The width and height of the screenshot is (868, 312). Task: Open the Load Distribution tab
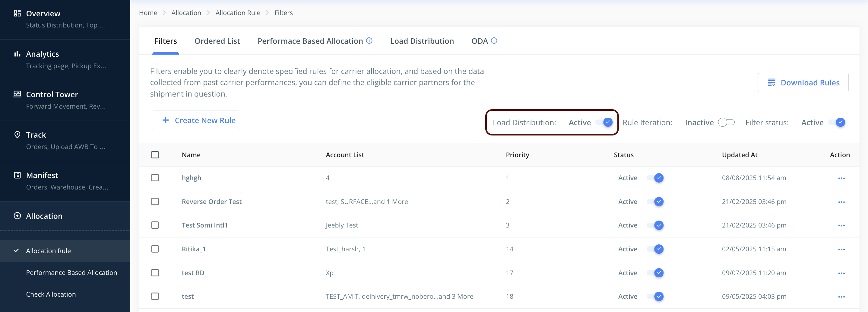pos(422,41)
